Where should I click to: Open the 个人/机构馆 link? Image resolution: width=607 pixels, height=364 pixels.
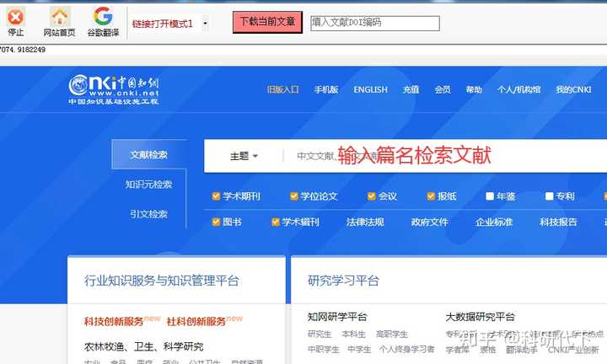(518, 90)
